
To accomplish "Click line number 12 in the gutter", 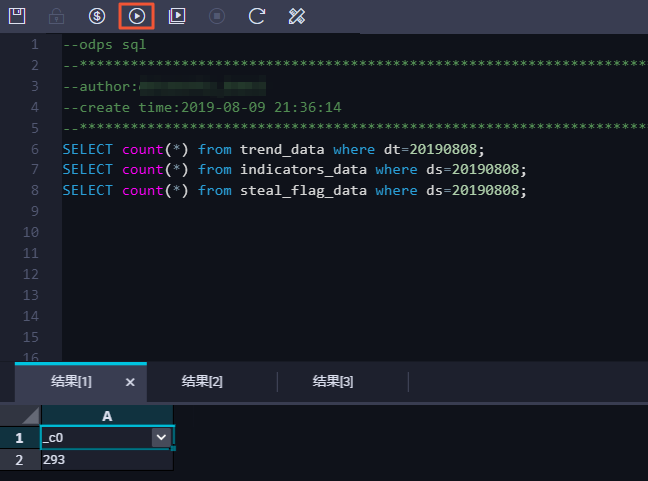I will click(31, 274).
